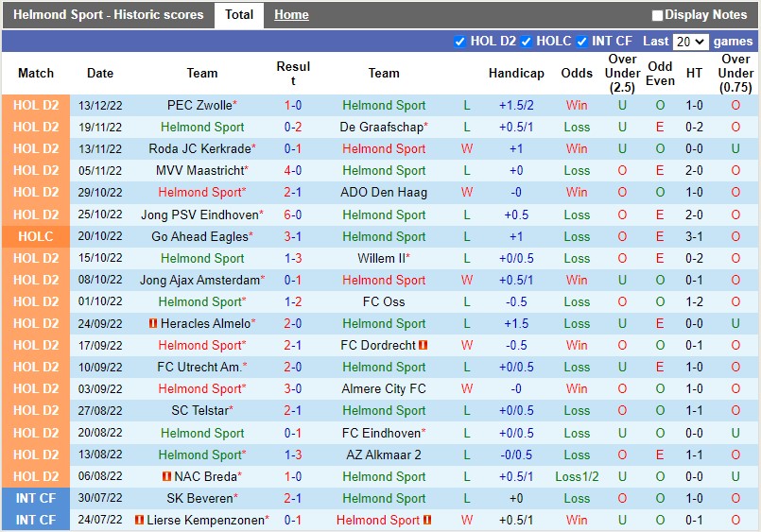
Task: Open FC Oss team link
Action: click(384, 301)
